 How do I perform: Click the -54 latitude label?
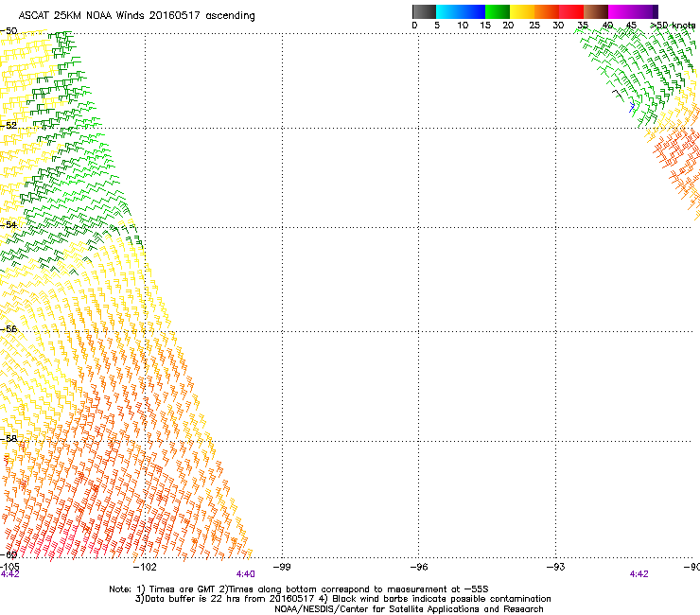point(9,224)
